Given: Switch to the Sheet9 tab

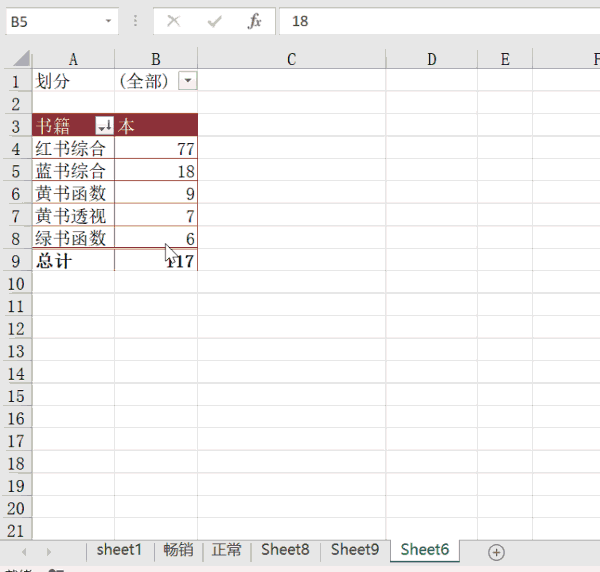Looking at the screenshot, I should tap(355, 550).
